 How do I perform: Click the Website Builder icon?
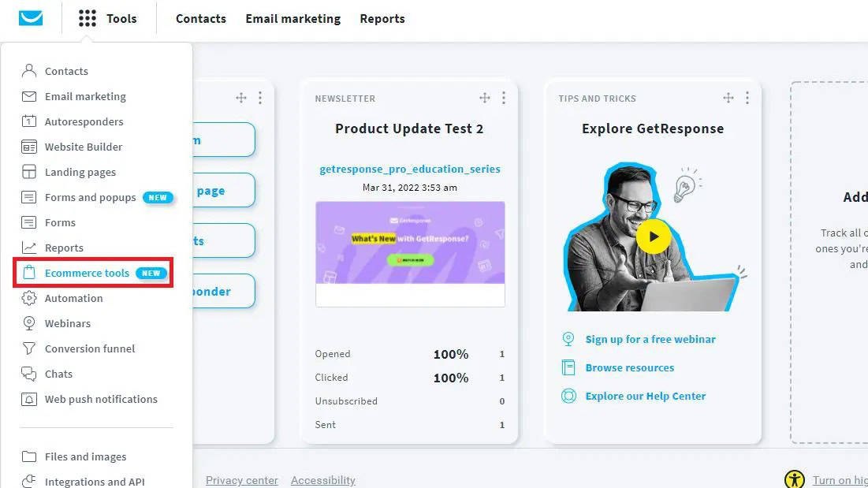[29, 147]
